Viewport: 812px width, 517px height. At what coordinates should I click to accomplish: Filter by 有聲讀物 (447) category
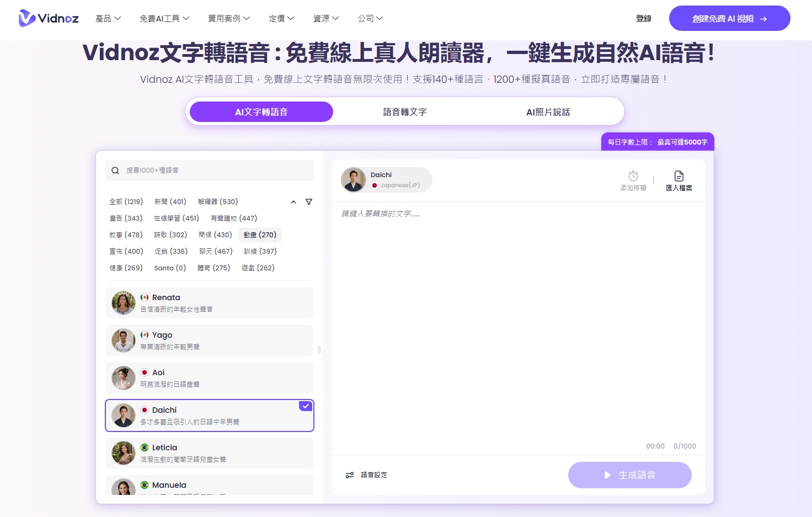point(234,218)
